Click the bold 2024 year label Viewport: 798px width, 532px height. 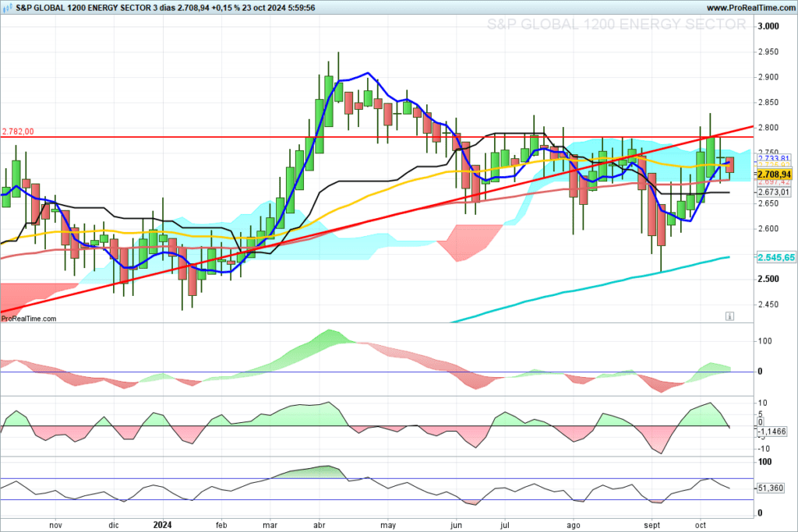(162, 525)
